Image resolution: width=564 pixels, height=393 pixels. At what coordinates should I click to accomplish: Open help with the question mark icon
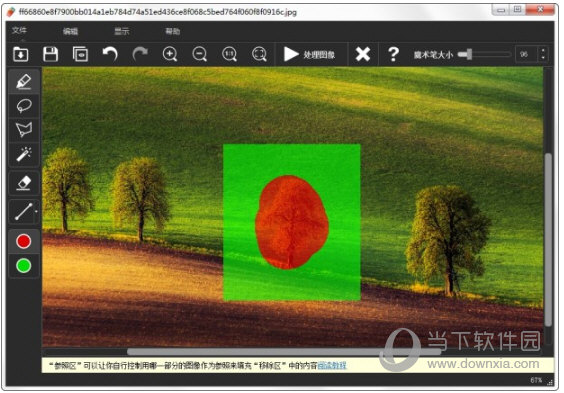click(x=394, y=55)
